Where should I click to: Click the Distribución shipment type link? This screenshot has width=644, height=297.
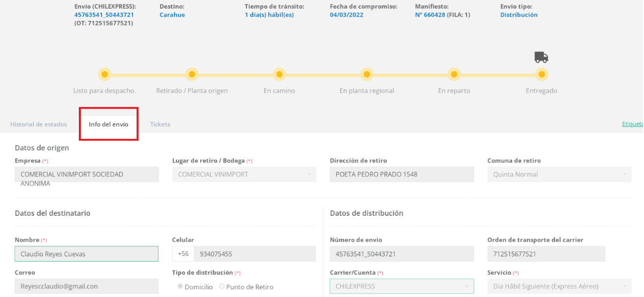pyautogui.click(x=519, y=15)
